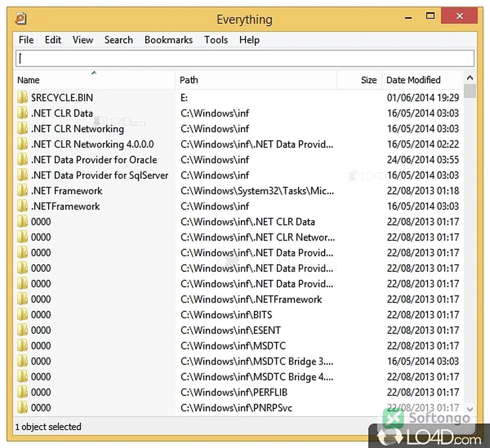Viewport: 490px width, 448px height.
Task: Click path C:\Windows\inf\MSDTC Bridge 4....
Action: (x=257, y=377)
